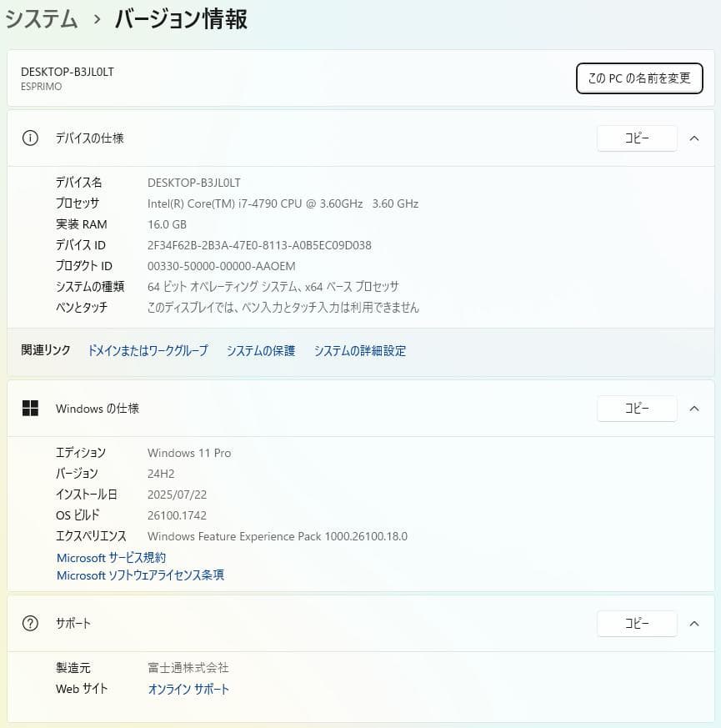Open the ドメインまたはワークグループ link
721x728 pixels.
148,351
